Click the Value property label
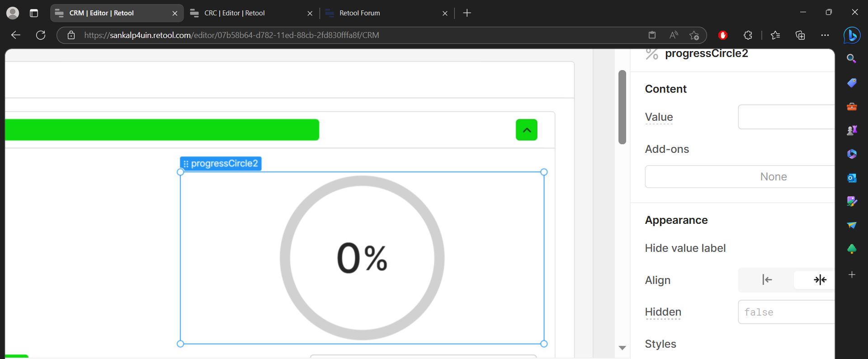Viewport: 868px width, 359px height. tap(659, 117)
